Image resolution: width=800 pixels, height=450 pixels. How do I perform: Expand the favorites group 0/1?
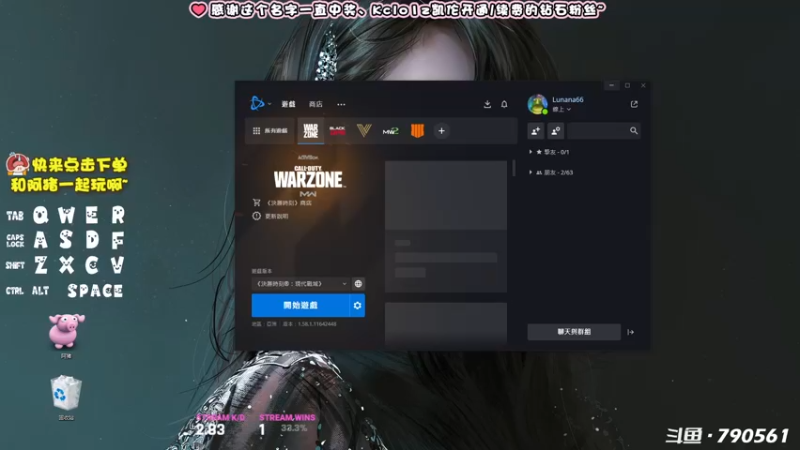click(x=549, y=152)
